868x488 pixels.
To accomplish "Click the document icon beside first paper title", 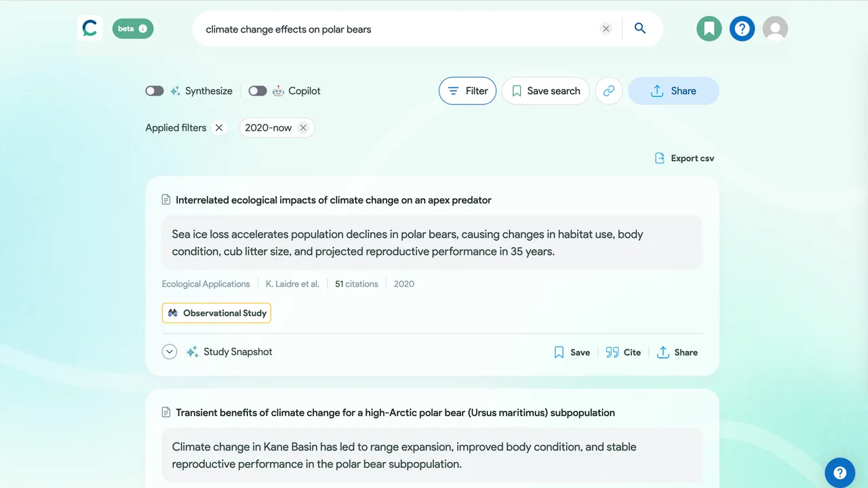I will point(166,200).
